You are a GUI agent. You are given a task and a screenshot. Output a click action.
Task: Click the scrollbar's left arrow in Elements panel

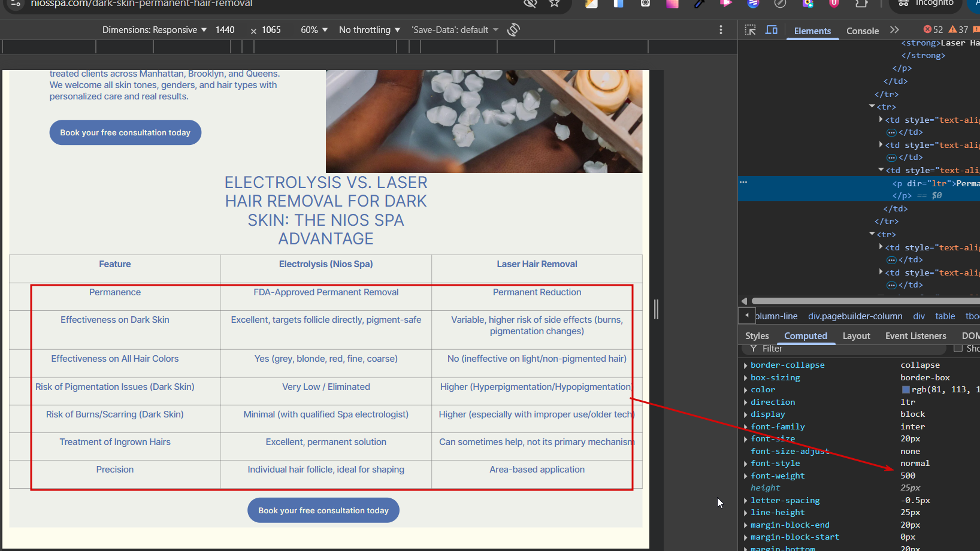point(745,301)
